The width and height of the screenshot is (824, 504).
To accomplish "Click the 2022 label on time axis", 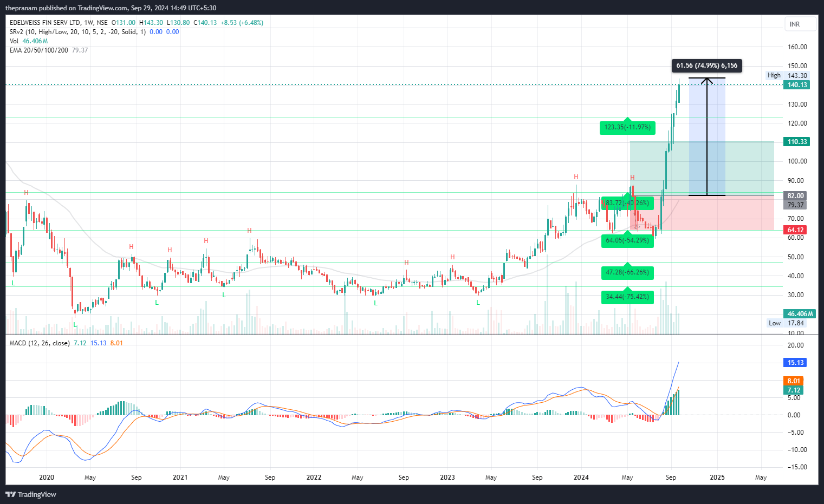I will pyautogui.click(x=314, y=477).
